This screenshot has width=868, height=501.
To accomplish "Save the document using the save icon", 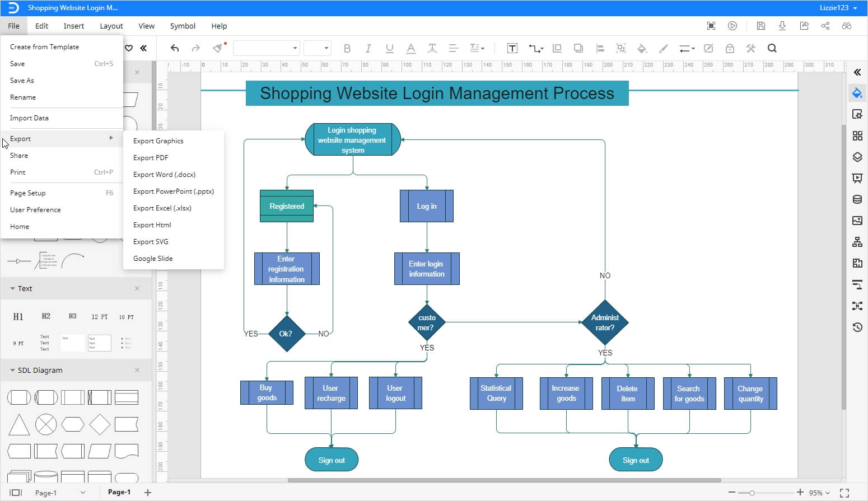I will point(761,26).
